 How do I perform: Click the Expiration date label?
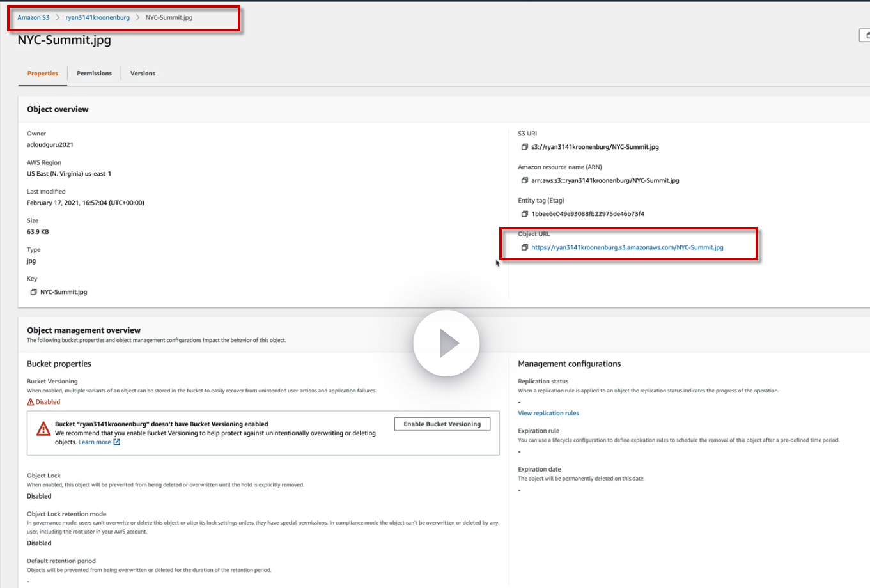[540, 469]
